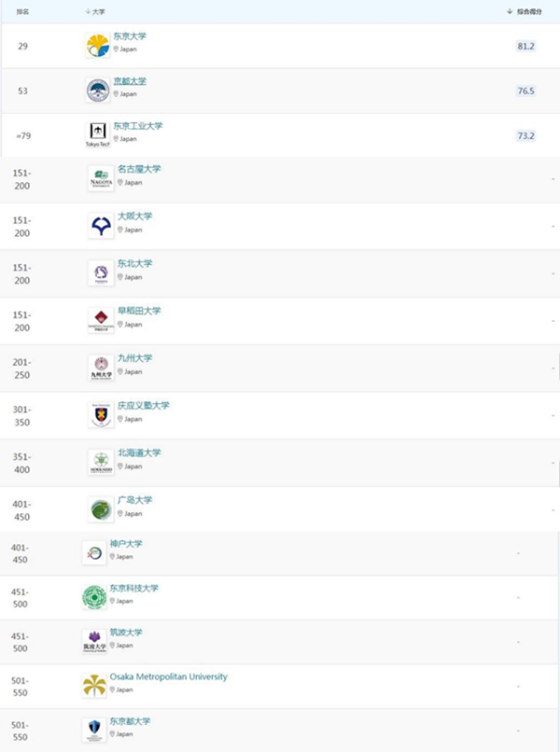The height and width of the screenshot is (752, 560).
Task: Click the Osaka University blue logo
Action: (101, 226)
